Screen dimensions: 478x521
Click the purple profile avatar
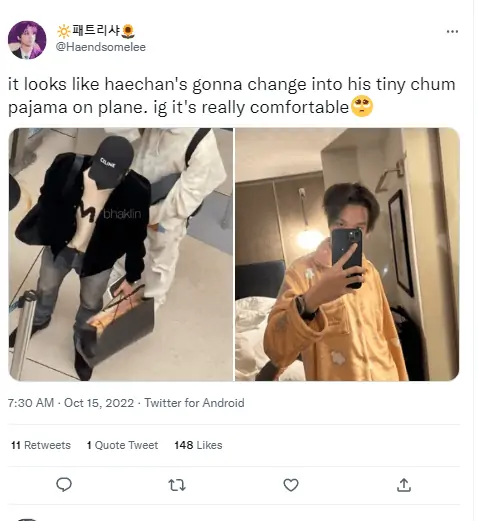[x=27, y=40]
